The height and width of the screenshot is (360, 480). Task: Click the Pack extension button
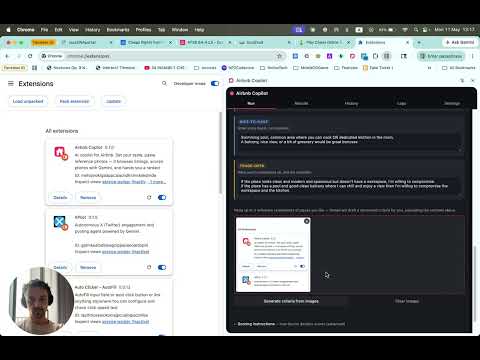coord(74,101)
